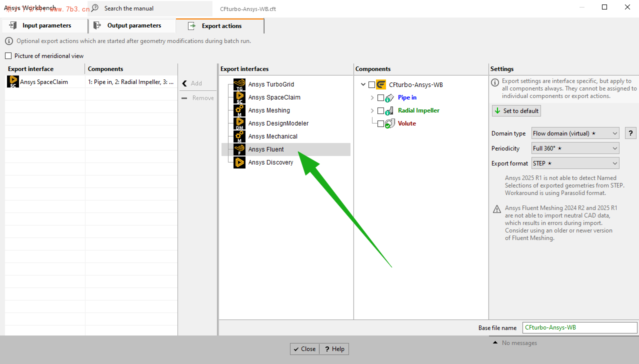This screenshot has width=639, height=364.
Task: Check the Radial Impeller component box
Action: [381, 111]
